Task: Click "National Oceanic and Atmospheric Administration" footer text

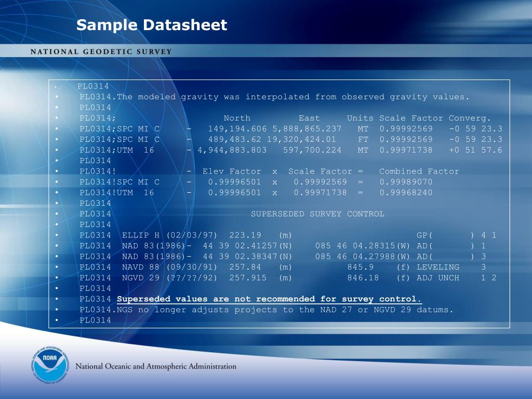Action: (x=156, y=366)
